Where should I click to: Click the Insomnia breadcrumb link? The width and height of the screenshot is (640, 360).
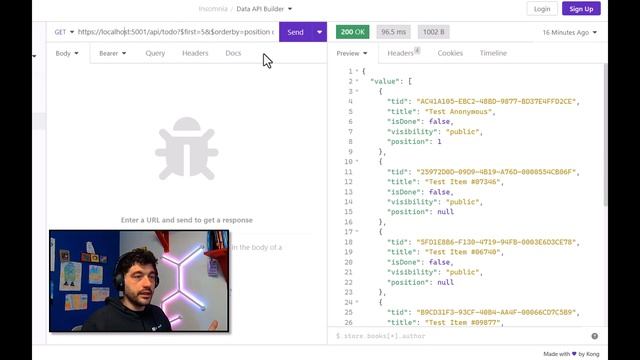pos(213,9)
